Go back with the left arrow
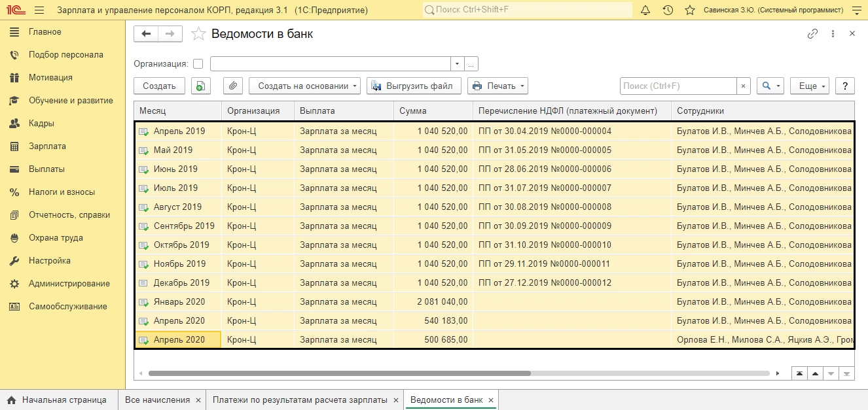Viewport: 868px width, 410px height. [x=146, y=34]
